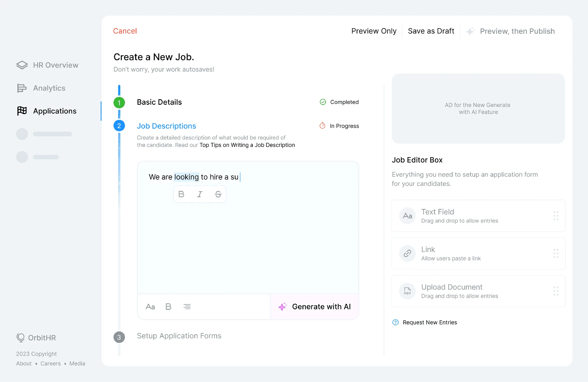Click the Completed status label
The image size is (588, 382).
click(344, 102)
